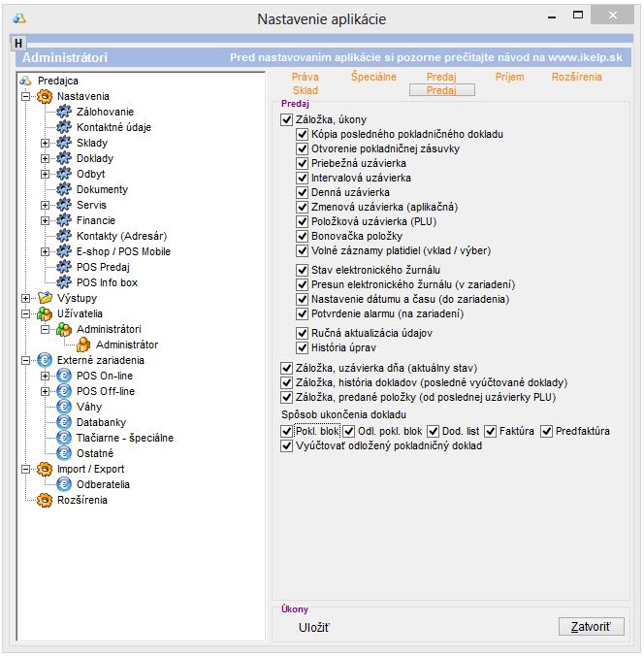Click the Rozšírenia gear icon in tree
This screenshot has width=644, height=657.
44,500
